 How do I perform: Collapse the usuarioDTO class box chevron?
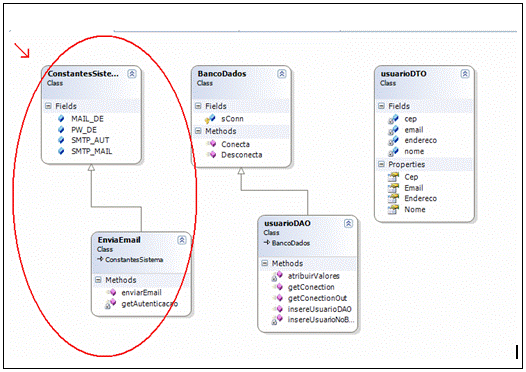click(x=465, y=74)
